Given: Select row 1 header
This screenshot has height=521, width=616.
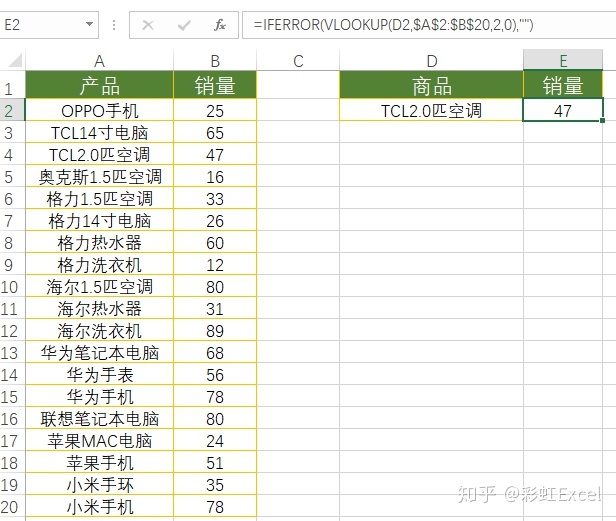Looking at the screenshot, I should point(13,85).
